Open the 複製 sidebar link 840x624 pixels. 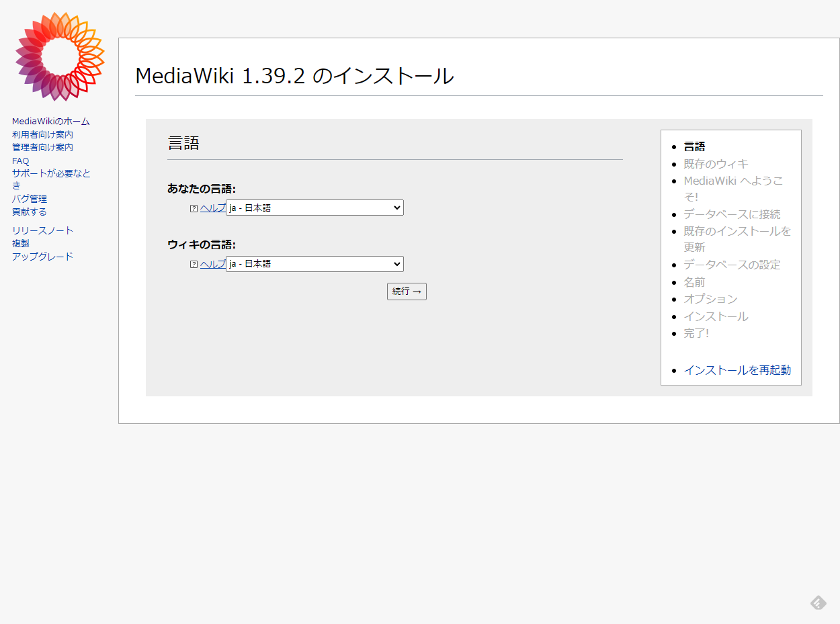19,243
